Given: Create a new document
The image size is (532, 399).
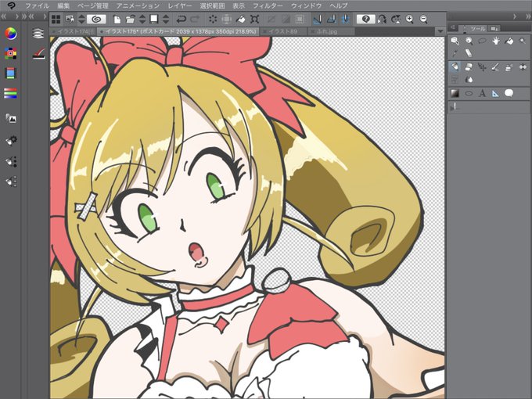Looking at the screenshot, I should (x=117, y=20).
